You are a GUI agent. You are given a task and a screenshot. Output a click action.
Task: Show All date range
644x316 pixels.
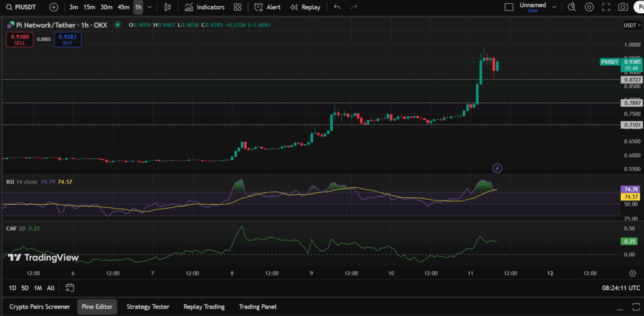point(50,288)
